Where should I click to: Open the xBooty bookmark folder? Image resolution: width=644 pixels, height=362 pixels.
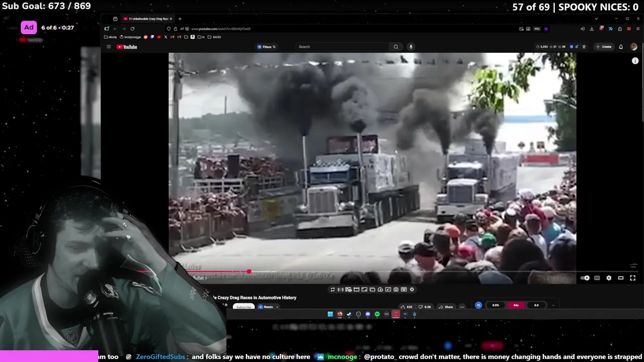(110, 37)
